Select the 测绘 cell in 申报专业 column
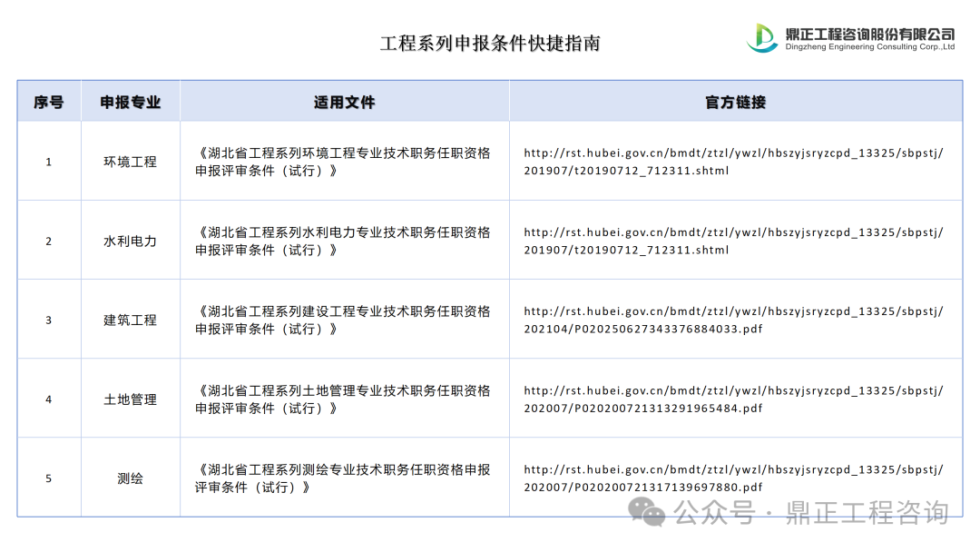The width and height of the screenshot is (980, 552). [130, 478]
